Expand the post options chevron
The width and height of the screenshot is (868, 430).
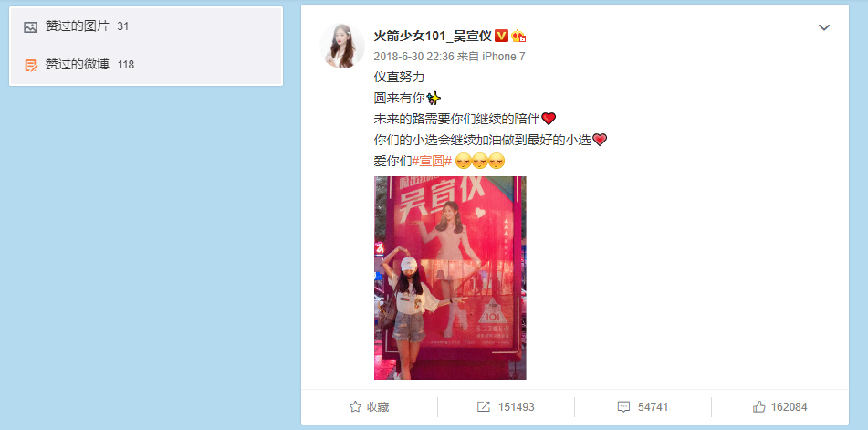(x=824, y=27)
